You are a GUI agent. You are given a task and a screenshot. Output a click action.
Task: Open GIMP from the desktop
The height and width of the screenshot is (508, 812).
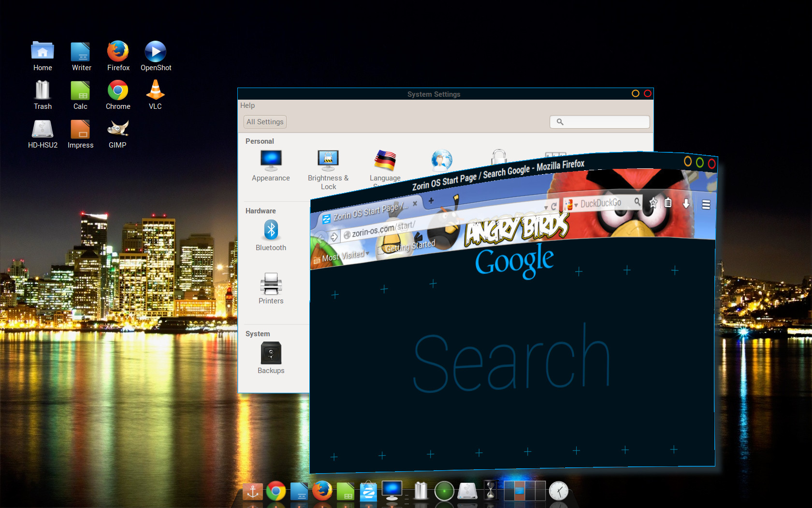(117, 134)
